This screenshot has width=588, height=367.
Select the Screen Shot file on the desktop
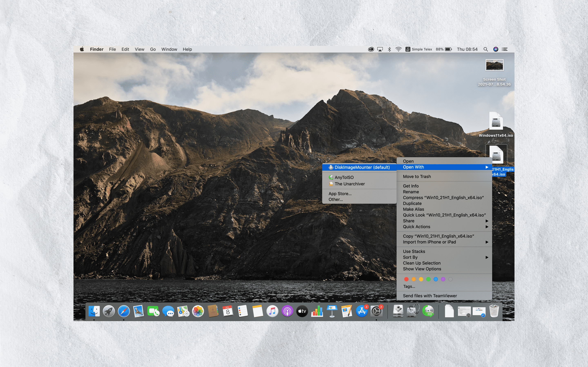pos(494,65)
